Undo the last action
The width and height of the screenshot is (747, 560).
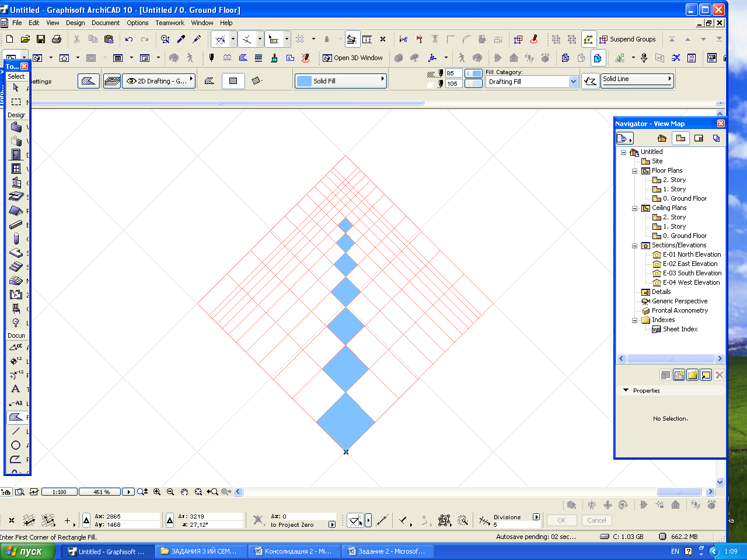point(129,39)
